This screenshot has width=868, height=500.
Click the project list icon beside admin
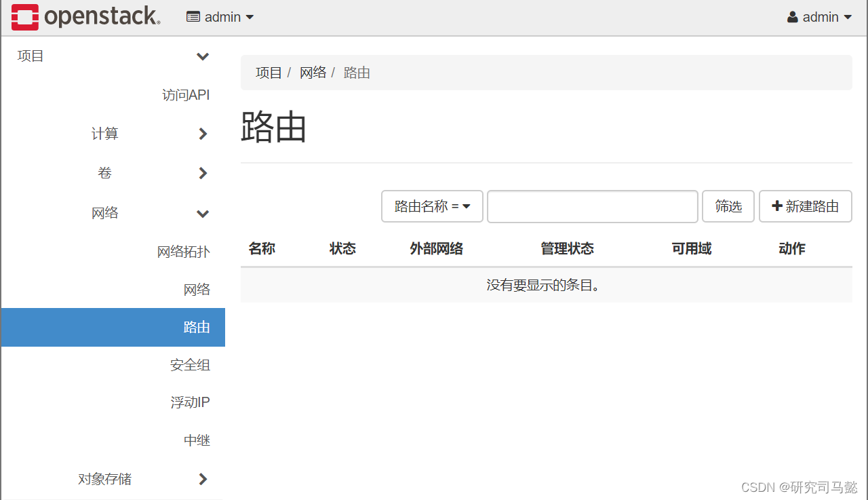click(x=193, y=17)
